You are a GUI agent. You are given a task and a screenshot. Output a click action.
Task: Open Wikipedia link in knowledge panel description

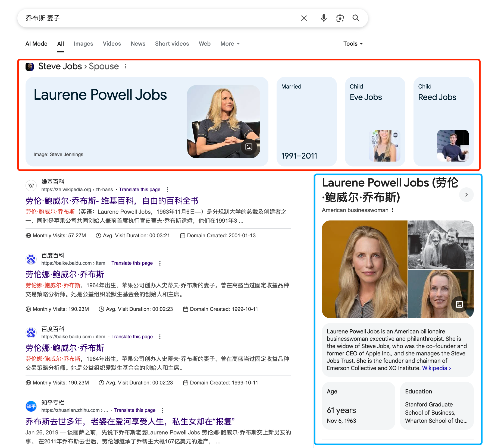click(436, 368)
